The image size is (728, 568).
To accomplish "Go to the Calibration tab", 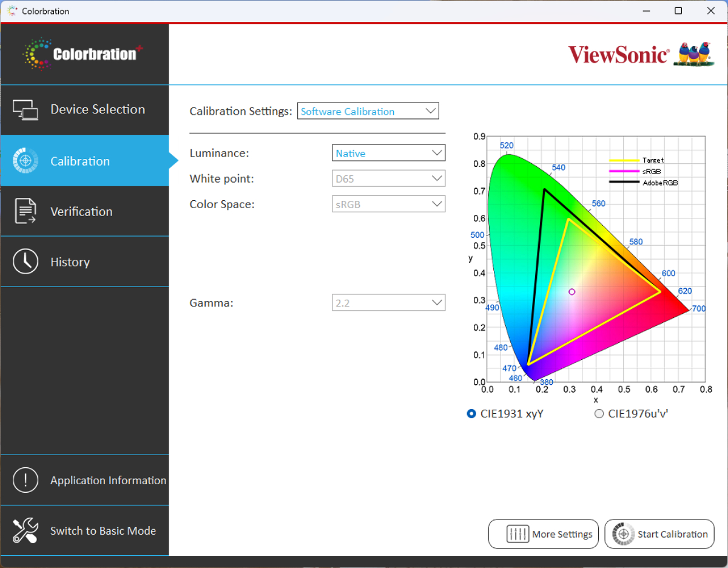I will [x=84, y=161].
